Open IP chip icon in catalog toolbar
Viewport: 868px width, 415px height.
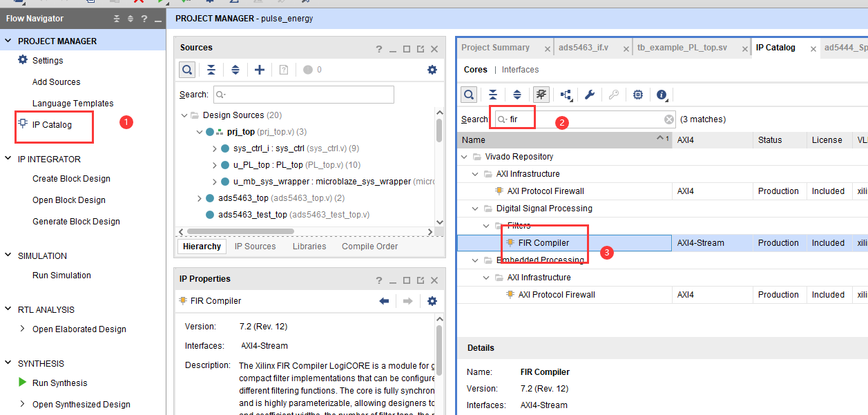(x=638, y=95)
